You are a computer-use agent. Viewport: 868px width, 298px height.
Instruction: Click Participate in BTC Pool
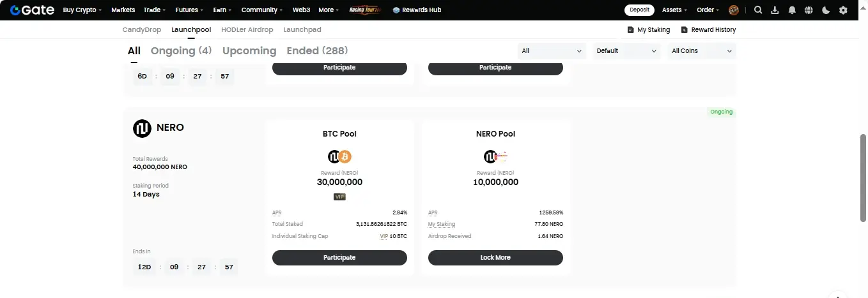click(339, 258)
